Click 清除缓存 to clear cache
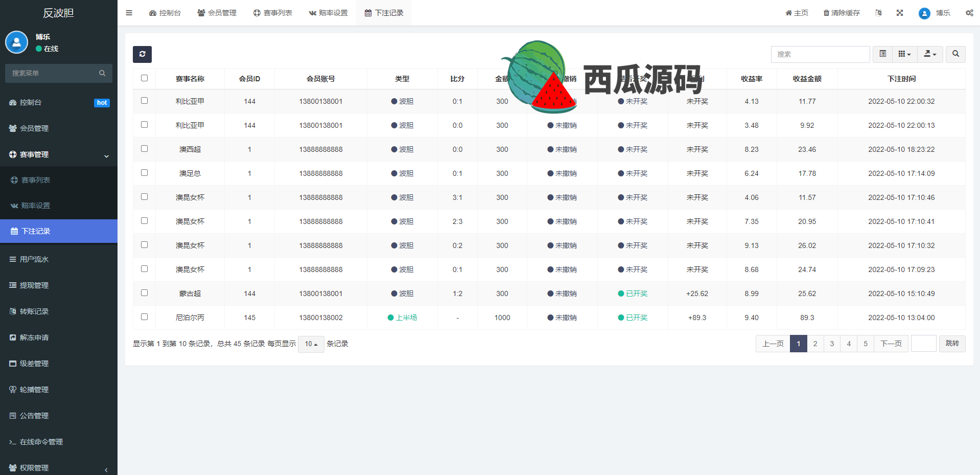 click(842, 13)
